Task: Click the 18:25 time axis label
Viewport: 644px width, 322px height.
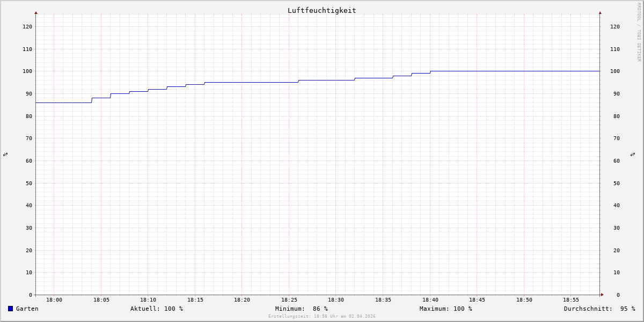Action: [289, 300]
